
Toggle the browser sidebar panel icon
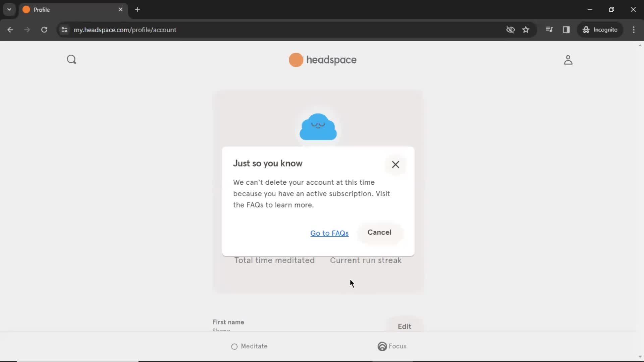(566, 29)
